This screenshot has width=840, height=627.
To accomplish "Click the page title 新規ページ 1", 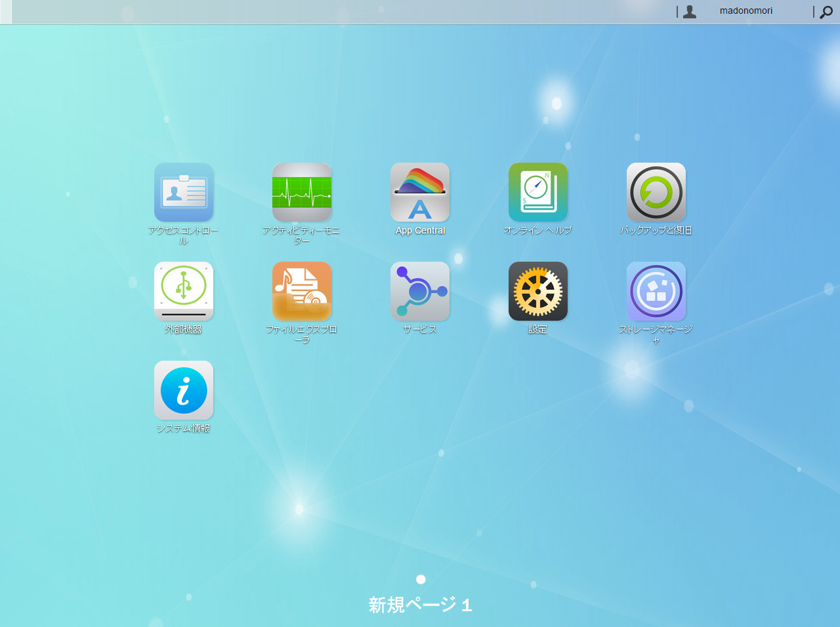I will (x=420, y=605).
